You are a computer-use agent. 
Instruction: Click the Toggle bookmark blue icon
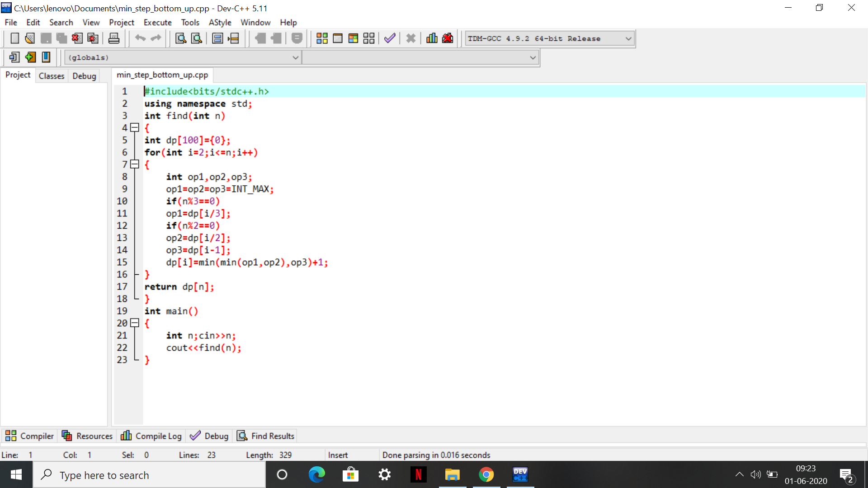46,57
